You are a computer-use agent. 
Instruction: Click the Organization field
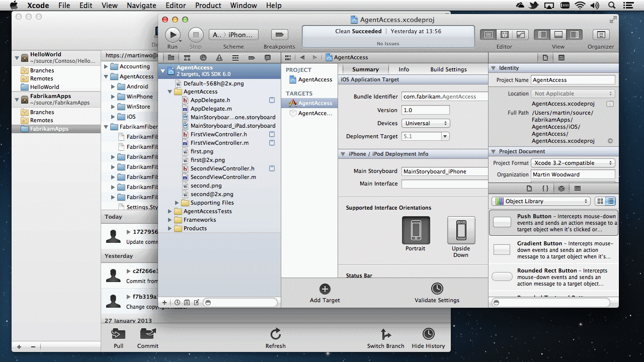573,174
